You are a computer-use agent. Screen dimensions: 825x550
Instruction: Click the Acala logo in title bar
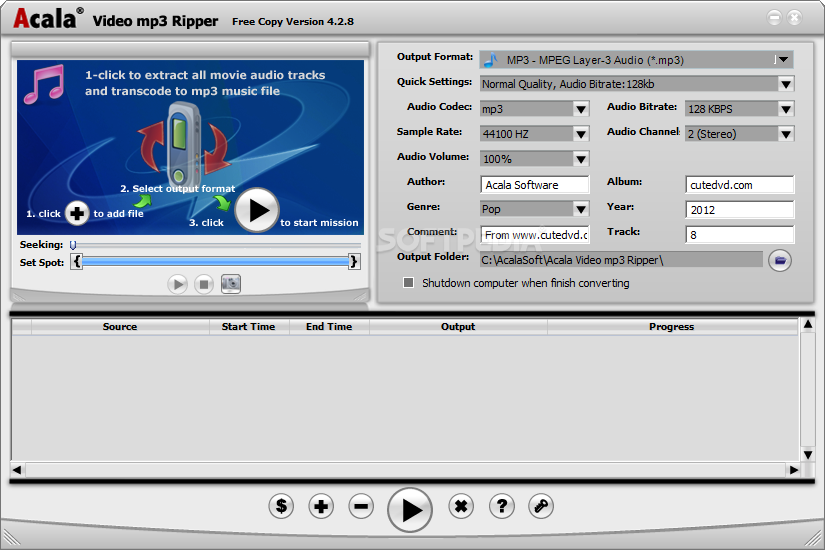click(x=48, y=18)
